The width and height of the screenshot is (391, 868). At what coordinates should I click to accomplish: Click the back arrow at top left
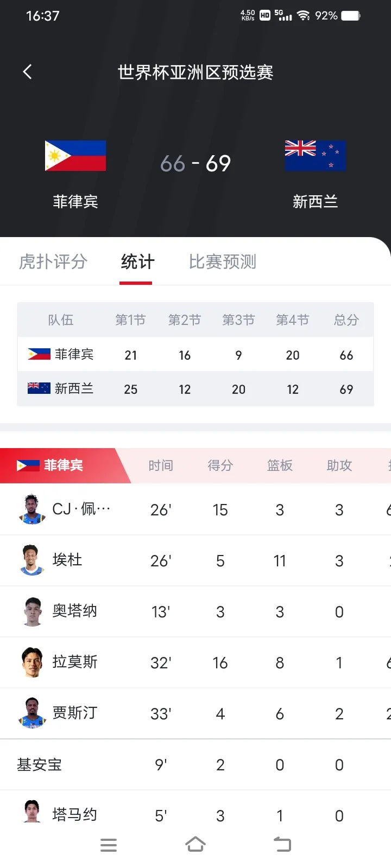27,71
